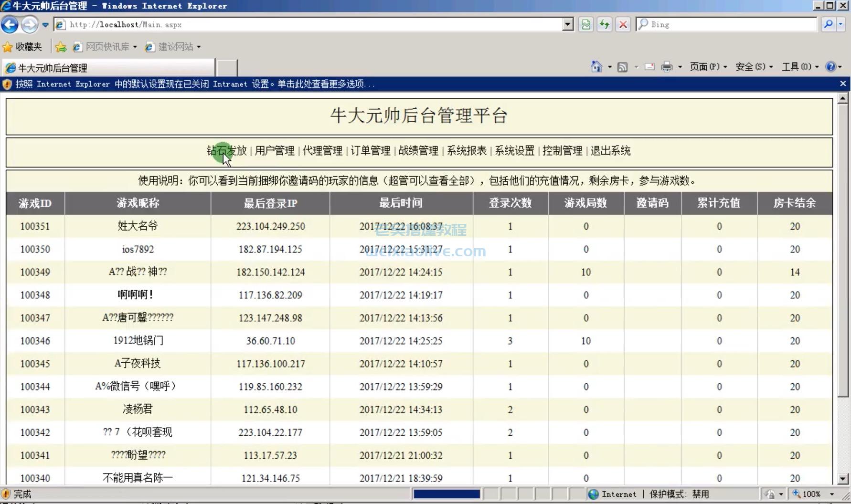Screen dimensions: 851x504
Task: Click the add to favorites bar icon
Action: pyautogui.click(x=60, y=47)
